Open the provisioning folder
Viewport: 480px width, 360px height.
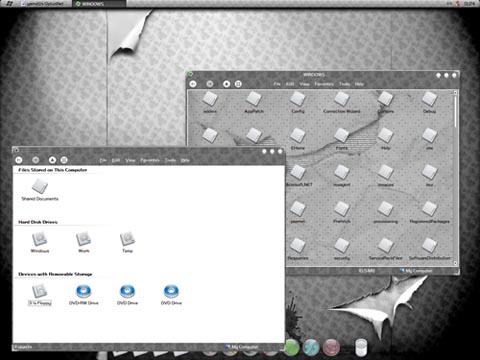pyautogui.click(x=386, y=212)
